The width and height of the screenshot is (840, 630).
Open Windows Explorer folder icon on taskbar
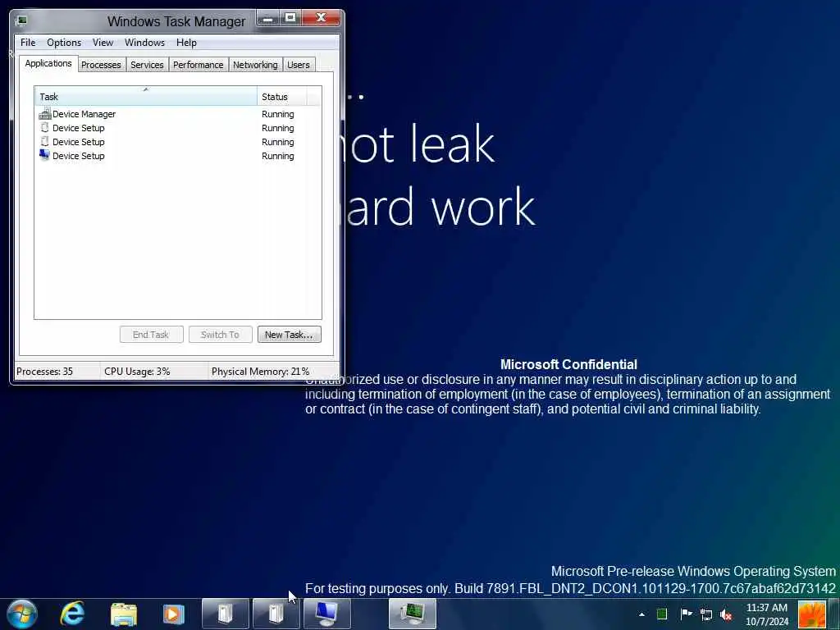[x=124, y=614]
